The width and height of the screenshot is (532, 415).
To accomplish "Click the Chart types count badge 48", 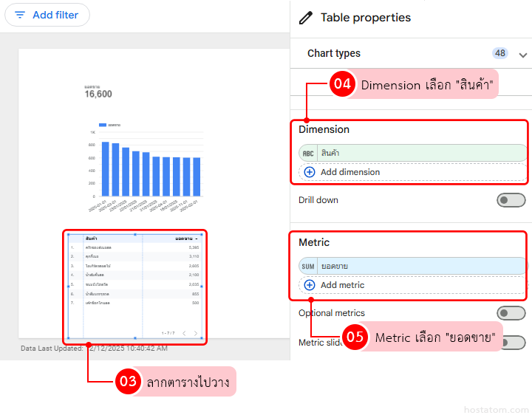I will coord(500,53).
